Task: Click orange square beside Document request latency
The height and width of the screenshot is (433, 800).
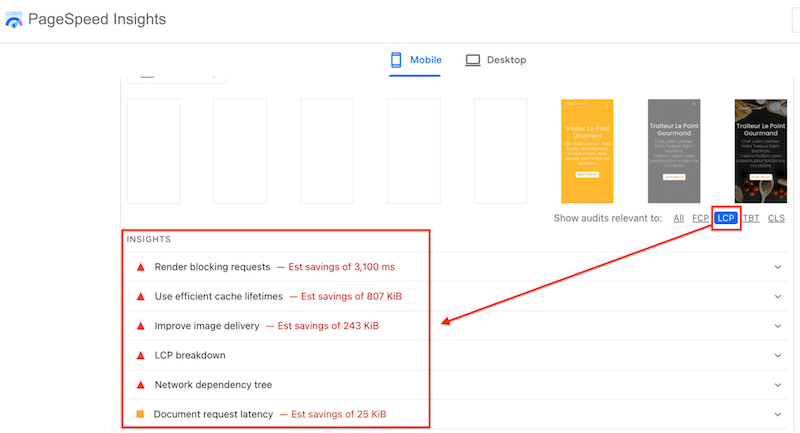Action: coord(140,414)
